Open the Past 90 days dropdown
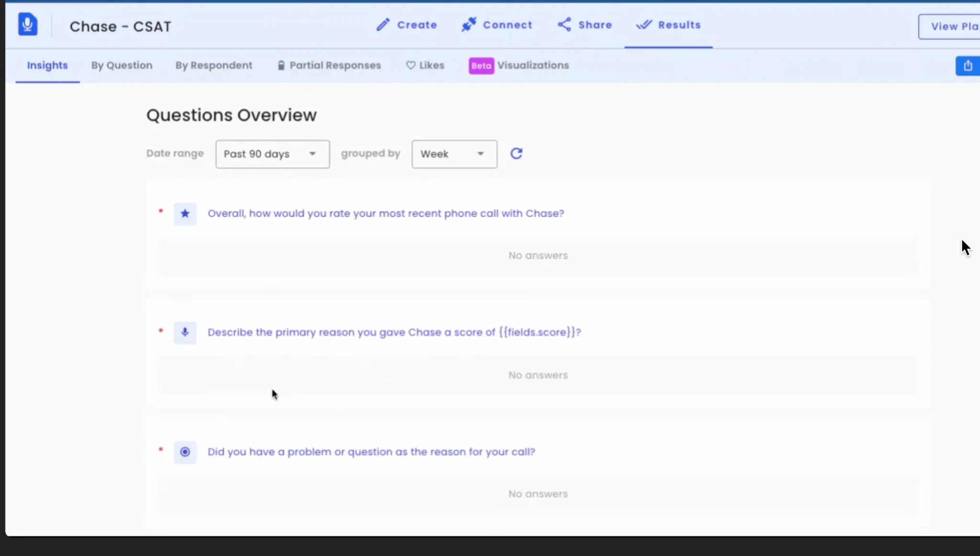The image size is (980, 556). pyautogui.click(x=272, y=154)
